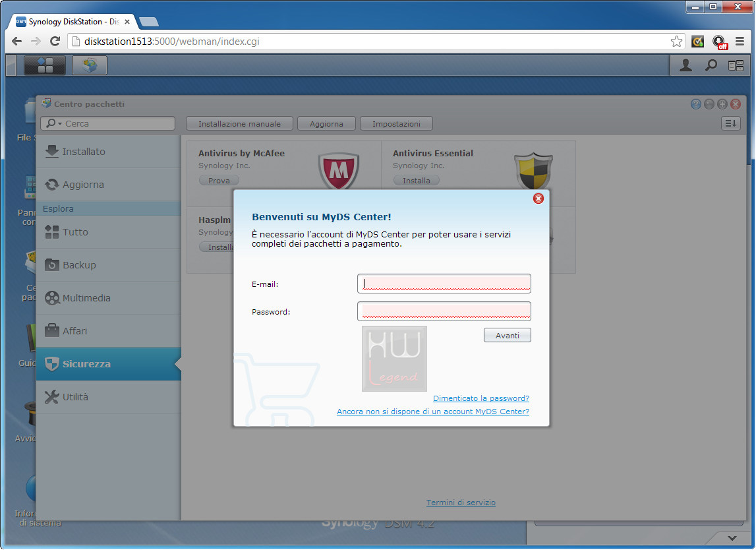Open a new browser tab
The image size is (756, 550).
pyautogui.click(x=148, y=22)
